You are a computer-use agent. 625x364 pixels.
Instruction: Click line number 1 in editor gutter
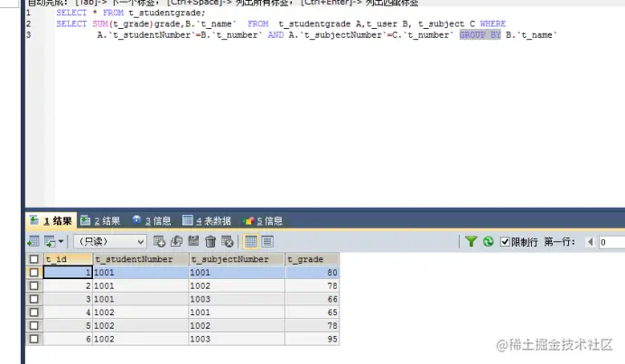28,13
